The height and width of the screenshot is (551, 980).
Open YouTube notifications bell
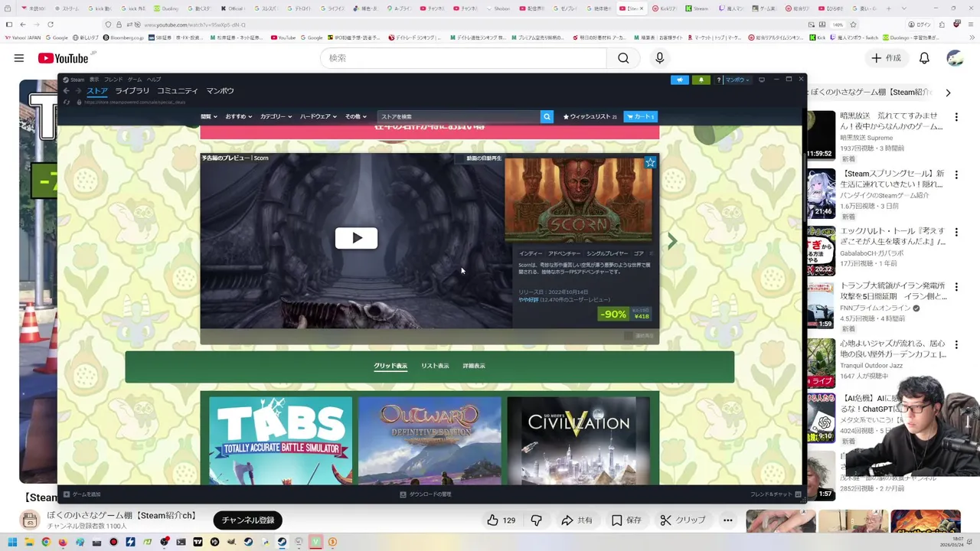coord(924,58)
